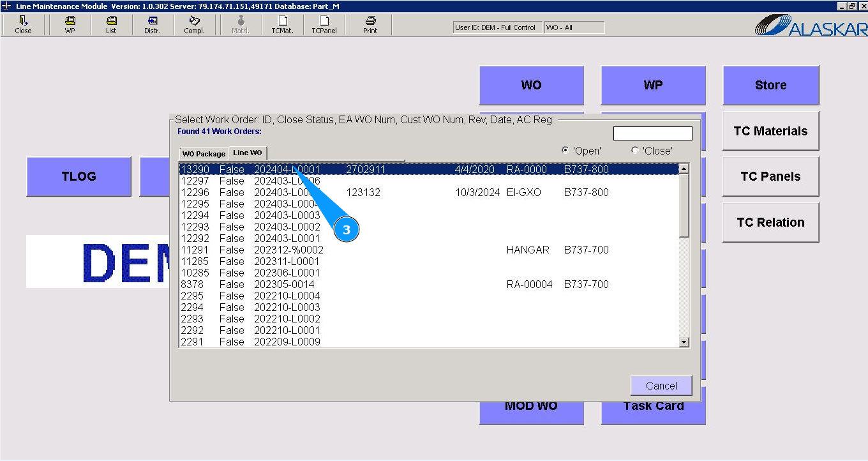Click the work order search input field
Viewport: 868px width, 461px height.
[652, 133]
